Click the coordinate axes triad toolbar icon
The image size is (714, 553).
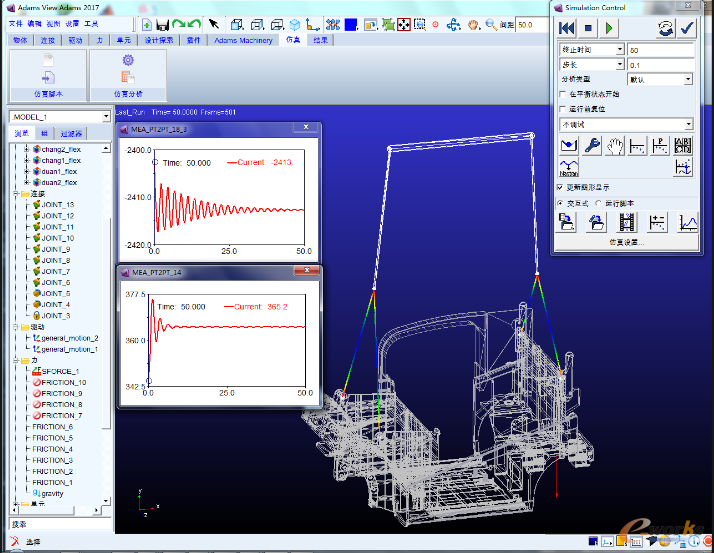click(x=312, y=25)
